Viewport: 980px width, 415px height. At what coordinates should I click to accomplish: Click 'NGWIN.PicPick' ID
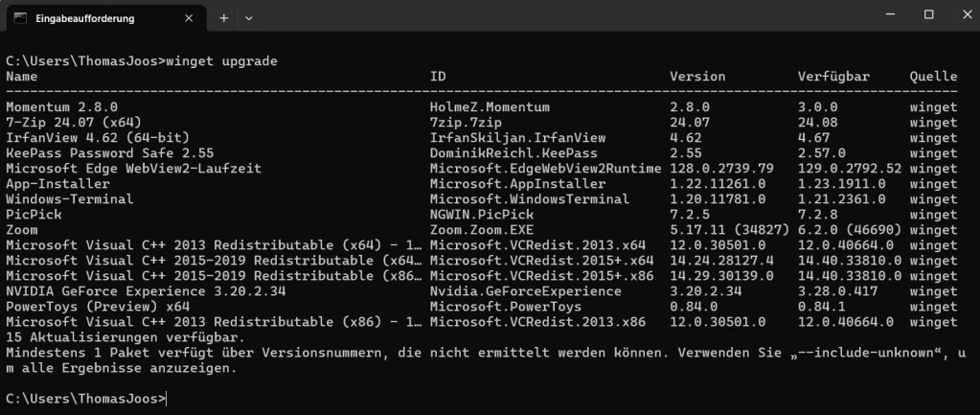tap(482, 215)
